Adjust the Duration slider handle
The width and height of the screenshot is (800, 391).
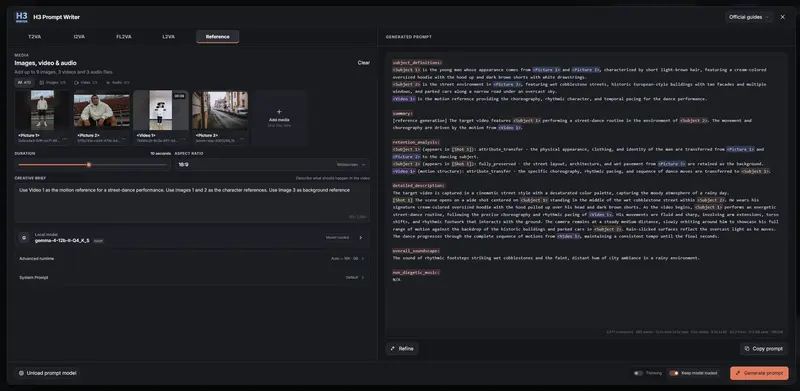pos(89,165)
